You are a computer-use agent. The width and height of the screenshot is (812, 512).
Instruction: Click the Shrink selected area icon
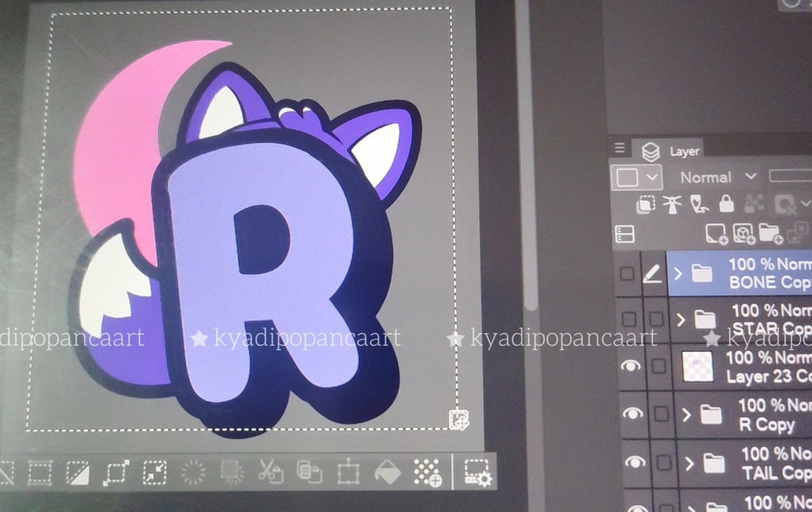tap(154, 472)
